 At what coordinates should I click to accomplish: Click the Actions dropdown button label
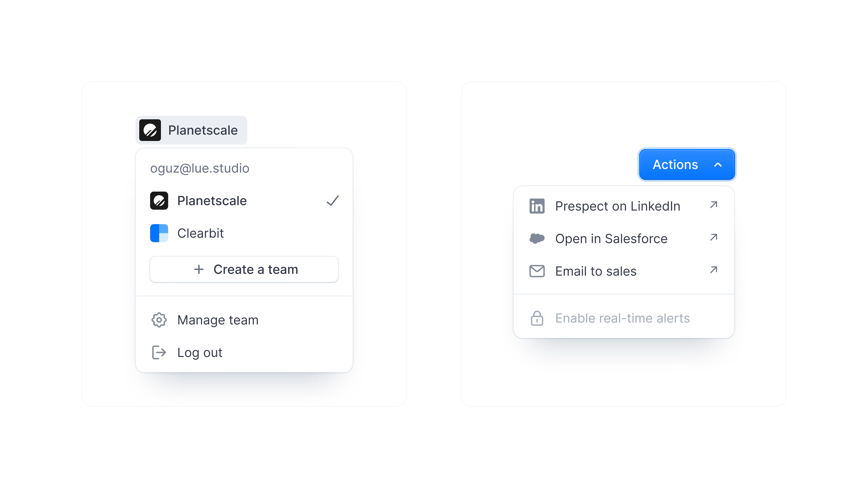click(675, 165)
